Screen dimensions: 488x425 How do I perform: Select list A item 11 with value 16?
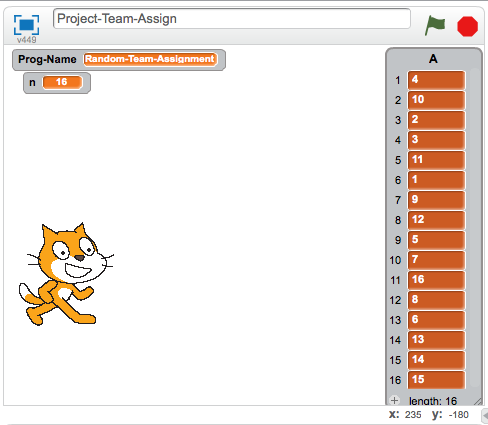(436, 280)
